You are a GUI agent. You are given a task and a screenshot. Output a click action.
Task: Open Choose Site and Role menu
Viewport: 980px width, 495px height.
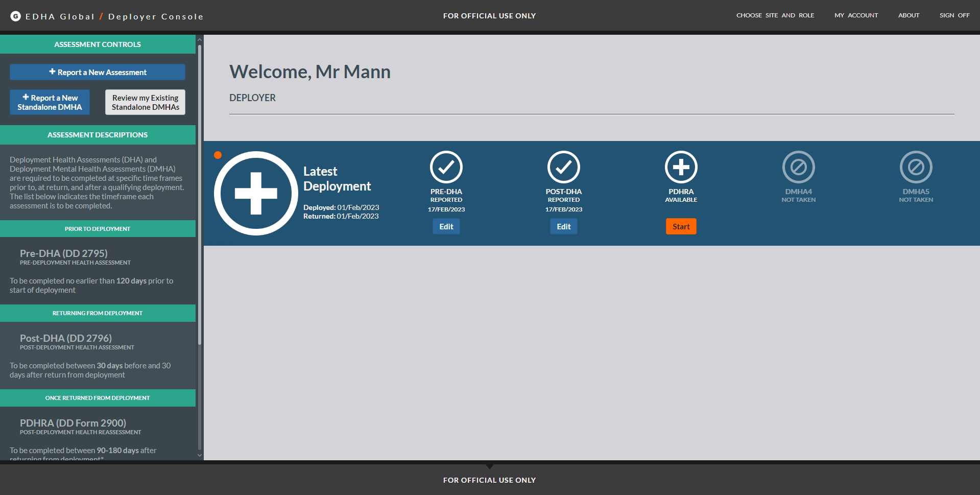(775, 15)
